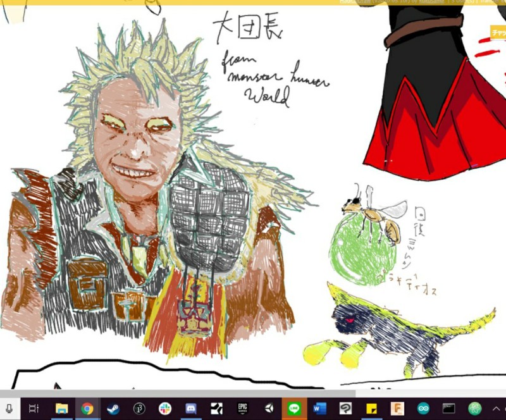Show hidden system tray icons

pos(496,409)
